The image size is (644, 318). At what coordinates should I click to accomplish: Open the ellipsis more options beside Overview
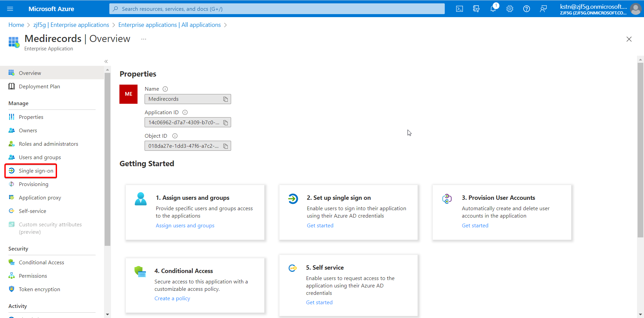point(144,39)
